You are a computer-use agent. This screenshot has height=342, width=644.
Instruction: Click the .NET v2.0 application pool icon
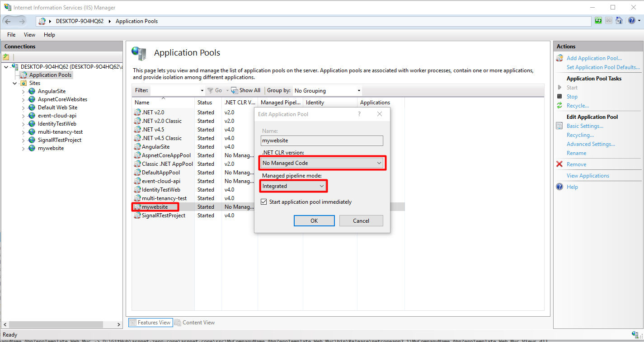tap(137, 112)
